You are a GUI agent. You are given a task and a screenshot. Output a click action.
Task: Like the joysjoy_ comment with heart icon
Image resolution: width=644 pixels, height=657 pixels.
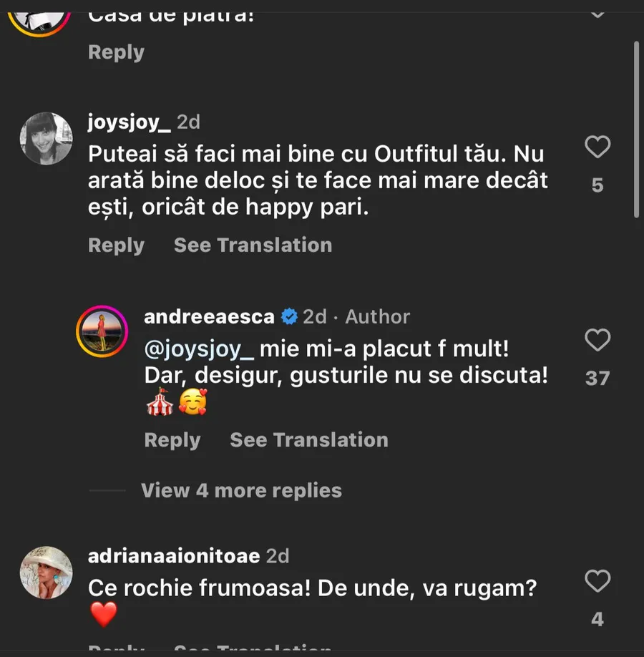[x=597, y=147]
